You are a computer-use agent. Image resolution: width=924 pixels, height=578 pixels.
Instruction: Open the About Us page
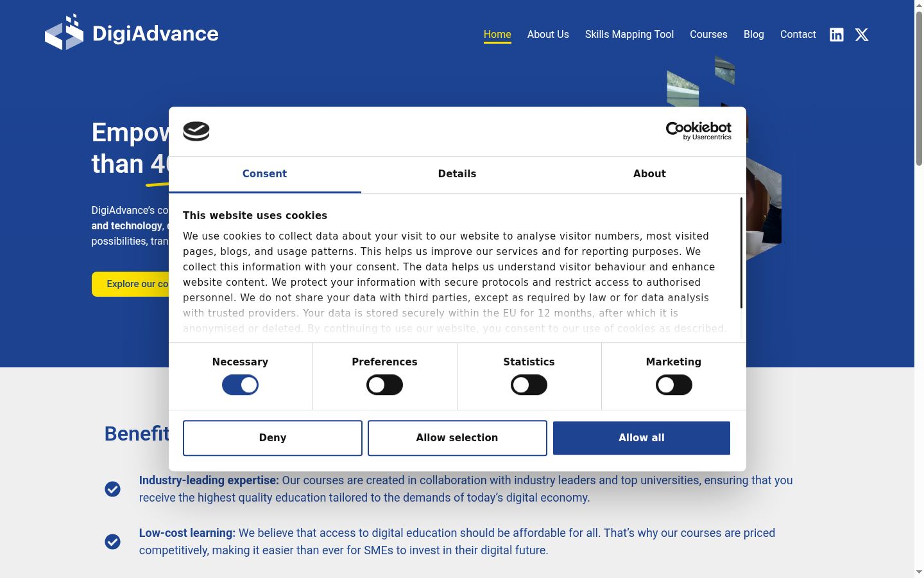click(x=548, y=35)
